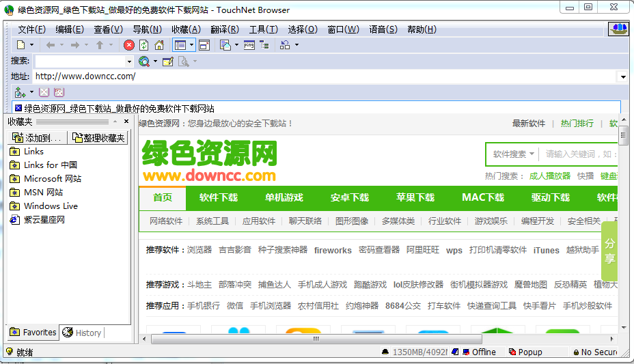Open the 安卓下载 navigation link
This screenshot has width=634, height=364.
(350, 197)
